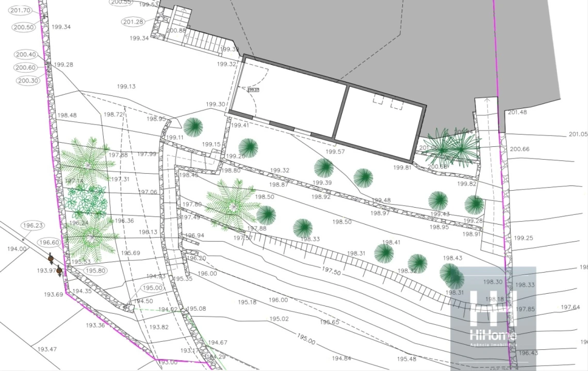Select the circled 195.00 elevation tag
Screen dimensions: 588x371
153,288
